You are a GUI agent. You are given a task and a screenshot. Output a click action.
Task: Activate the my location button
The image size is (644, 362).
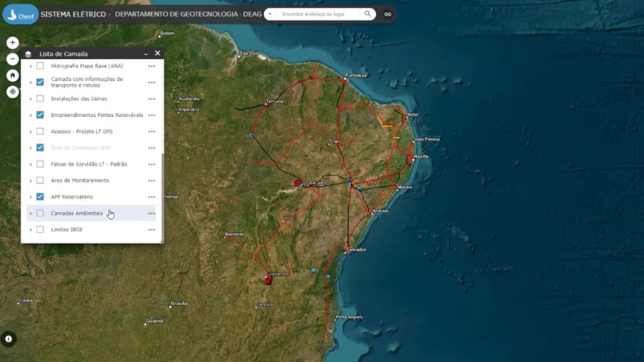(x=13, y=92)
